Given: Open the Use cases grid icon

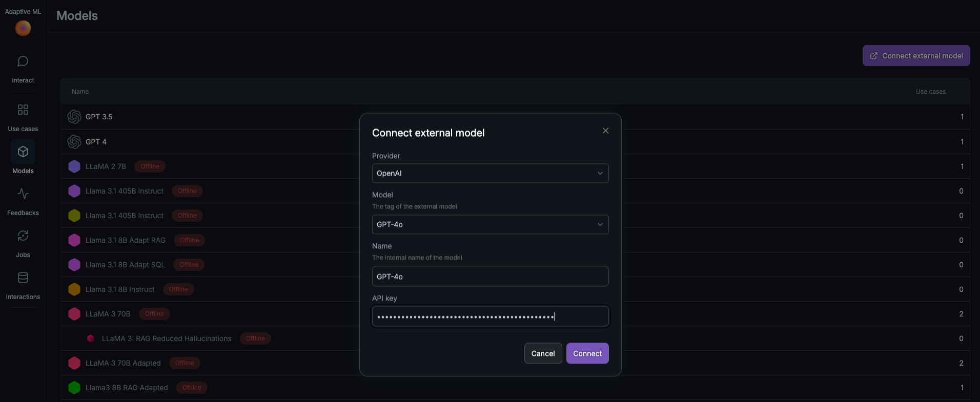Looking at the screenshot, I should click(x=23, y=110).
